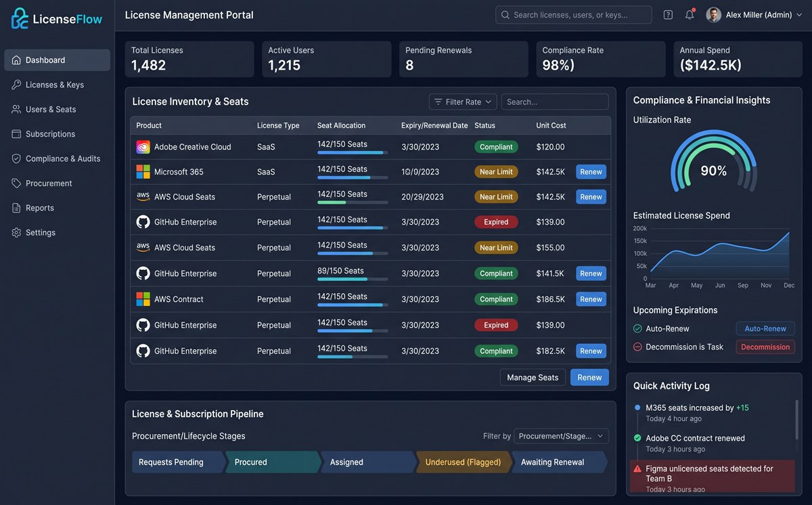812x505 pixels.
Task: Go to Dashboard in sidebar
Action: pos(58,60)
